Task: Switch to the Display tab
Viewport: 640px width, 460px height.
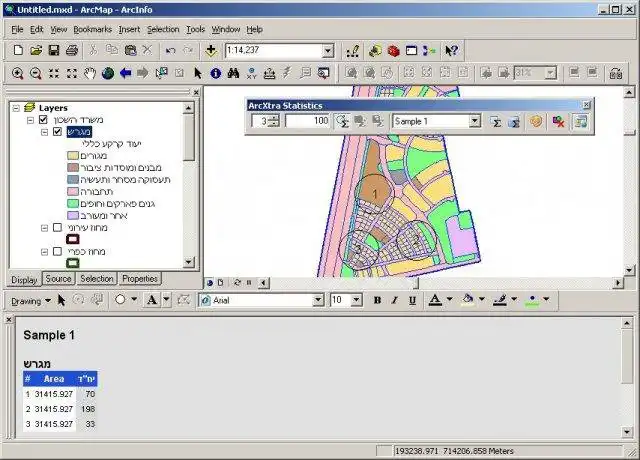Action: [x=24, y=280]
